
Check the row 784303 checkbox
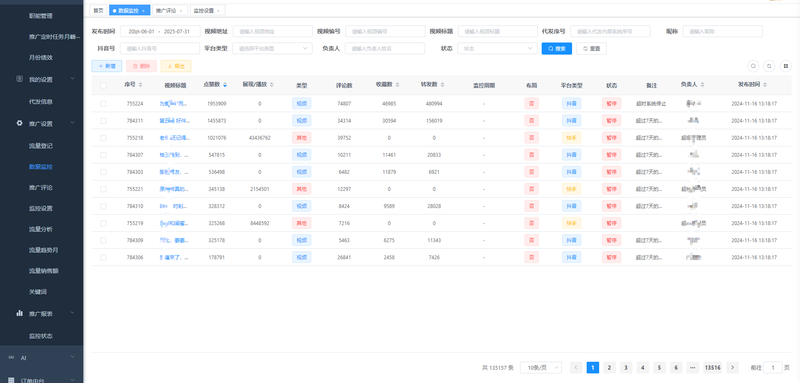point(103,172)
